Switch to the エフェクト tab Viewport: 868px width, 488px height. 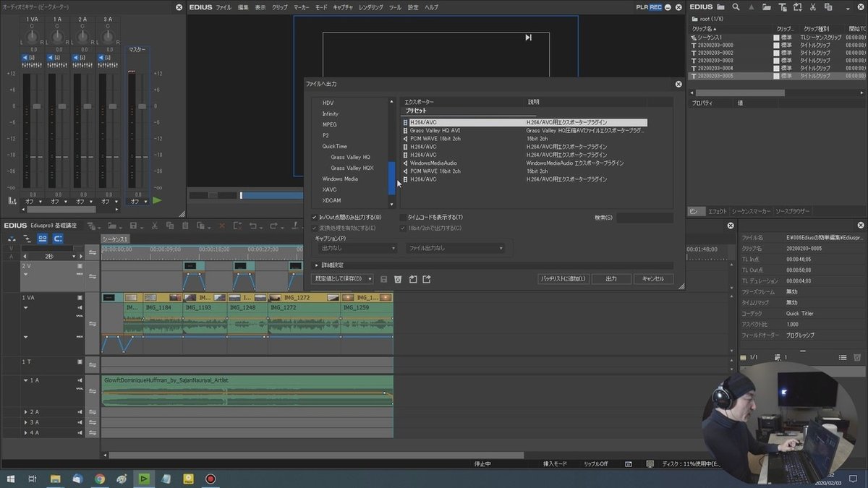717,211
